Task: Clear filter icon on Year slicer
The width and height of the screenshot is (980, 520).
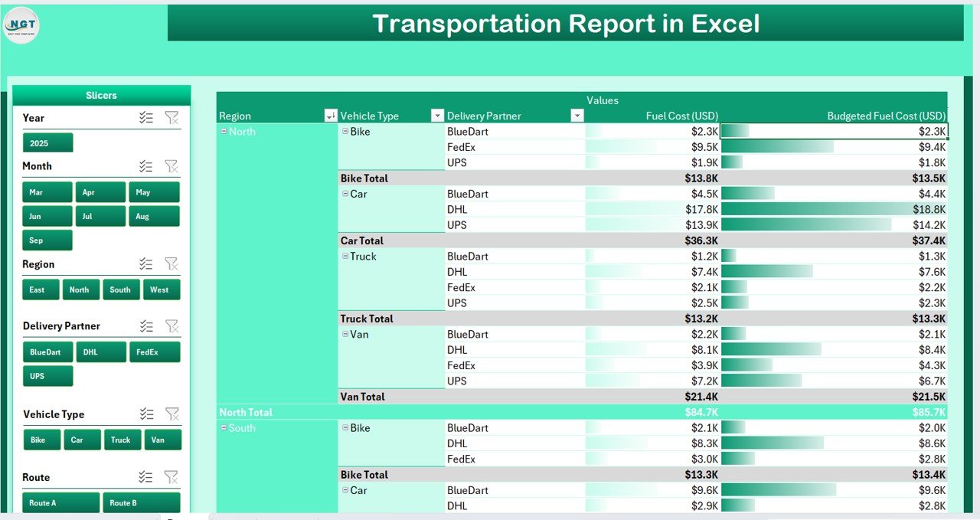Action: [x=171, y=117]
